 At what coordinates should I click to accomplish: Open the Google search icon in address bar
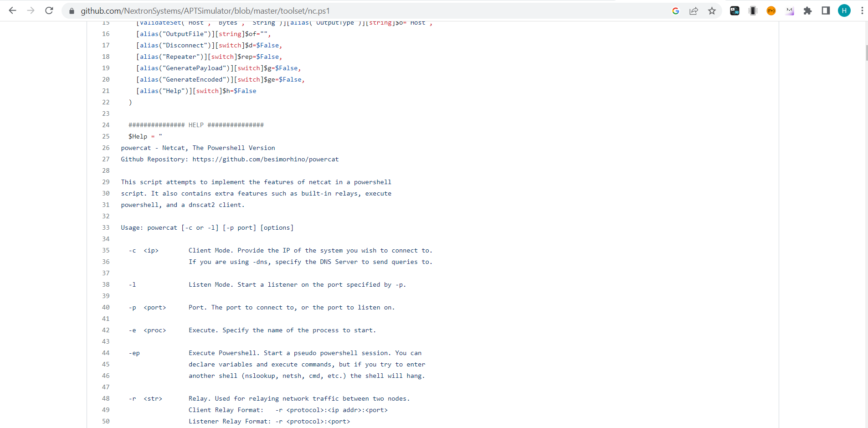[675, 11]
